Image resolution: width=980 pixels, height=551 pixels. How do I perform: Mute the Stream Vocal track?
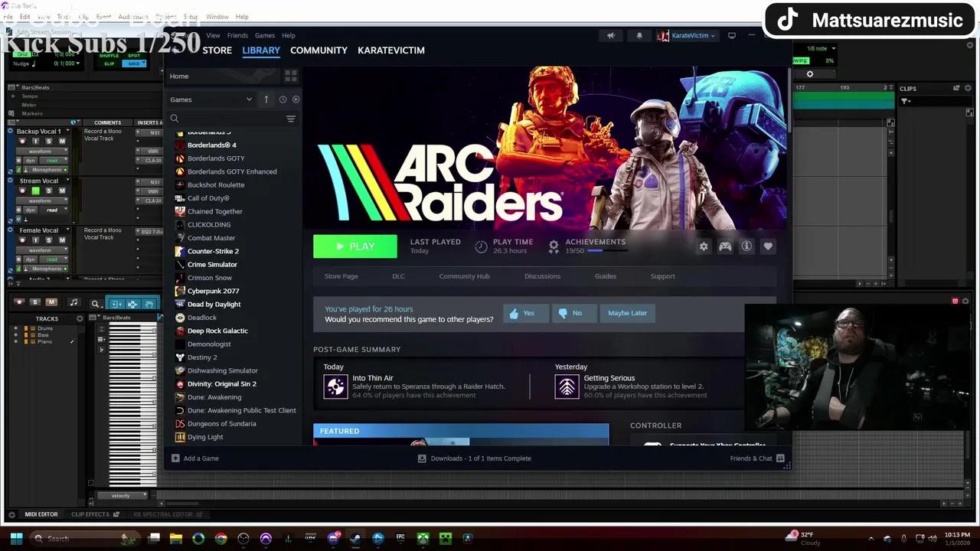pyautogui.click(x=62, y=191)
